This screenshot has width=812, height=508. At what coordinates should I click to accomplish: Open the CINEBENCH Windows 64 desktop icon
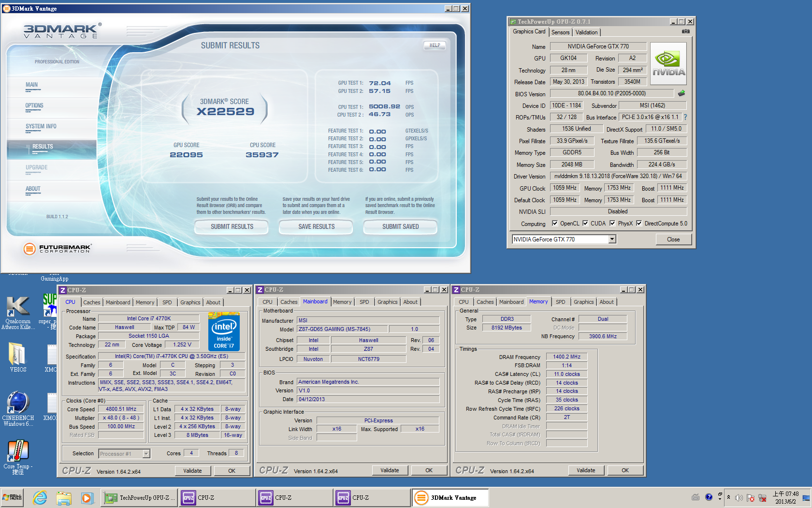tap(18, 409)
